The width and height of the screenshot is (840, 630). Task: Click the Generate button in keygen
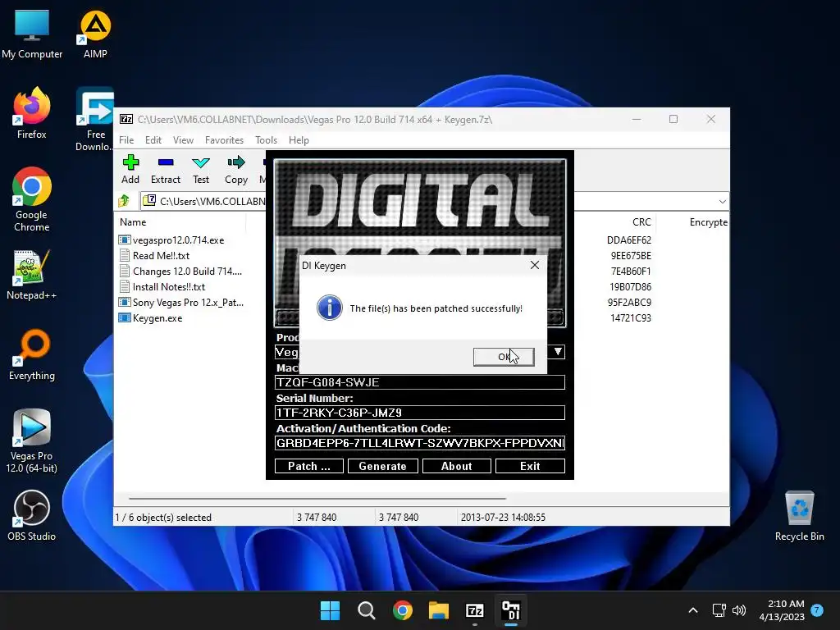pyautogui.click(x=382, y=466)
